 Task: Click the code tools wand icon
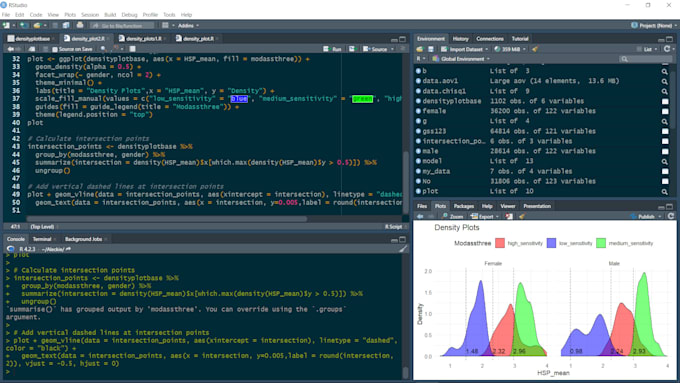(x=116, y=49)
